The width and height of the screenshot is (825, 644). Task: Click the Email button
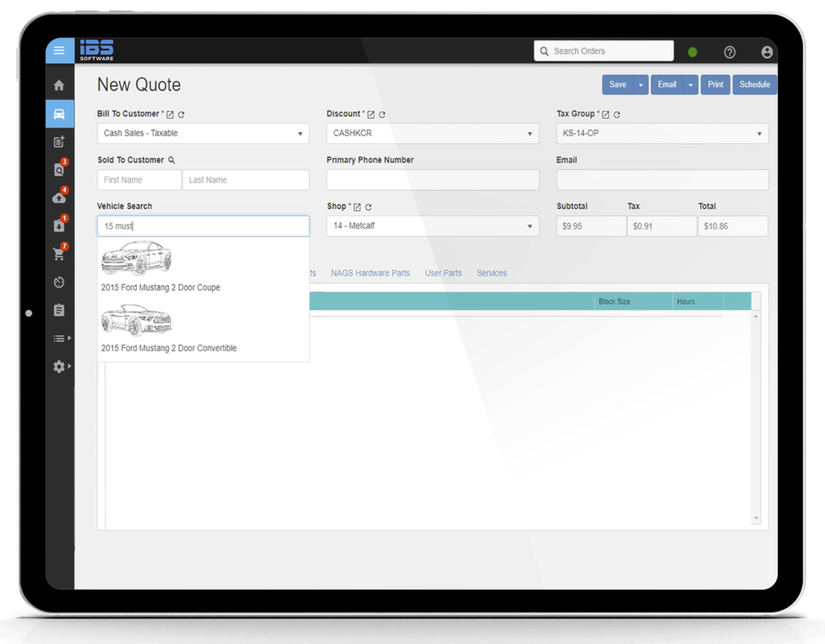coord(667,85)
